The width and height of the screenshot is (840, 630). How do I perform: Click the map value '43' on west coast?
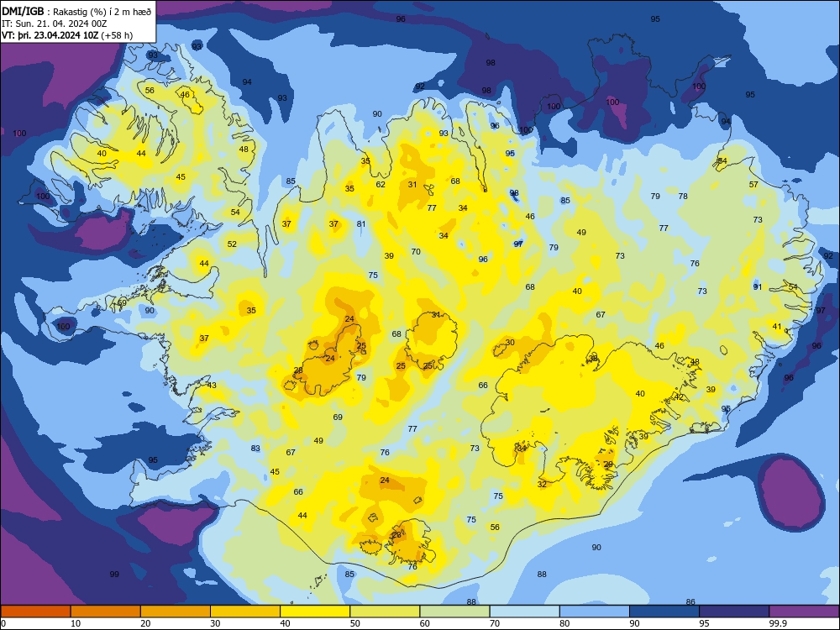213,386
